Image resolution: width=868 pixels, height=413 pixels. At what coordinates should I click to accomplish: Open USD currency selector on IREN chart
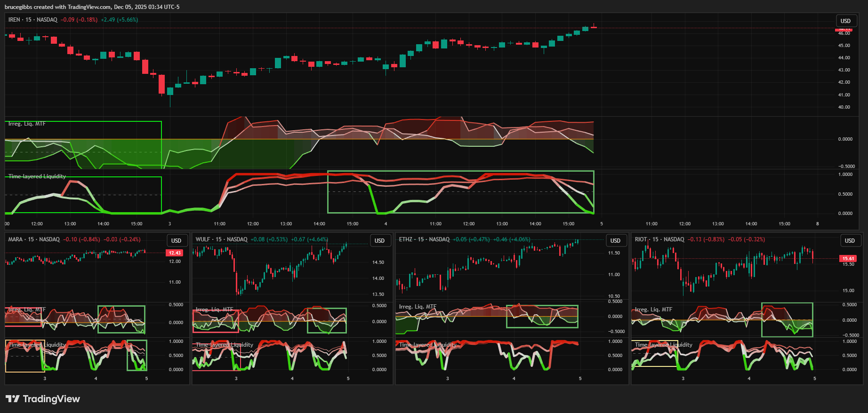(x=845, y=21)
